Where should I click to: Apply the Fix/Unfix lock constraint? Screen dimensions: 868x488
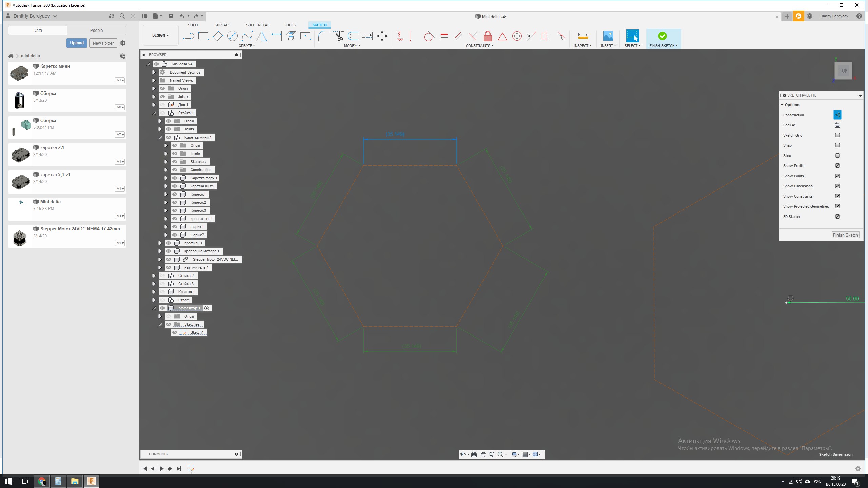click(488, 36)
